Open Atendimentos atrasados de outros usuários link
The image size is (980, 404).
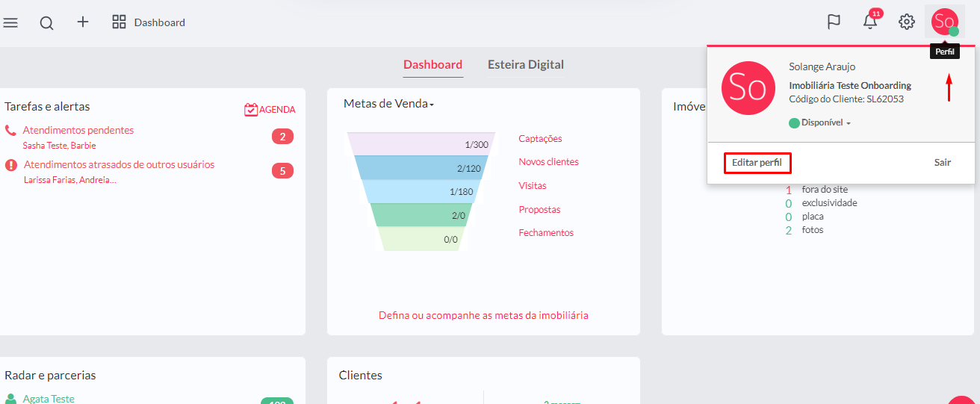(x=119, y=164)
